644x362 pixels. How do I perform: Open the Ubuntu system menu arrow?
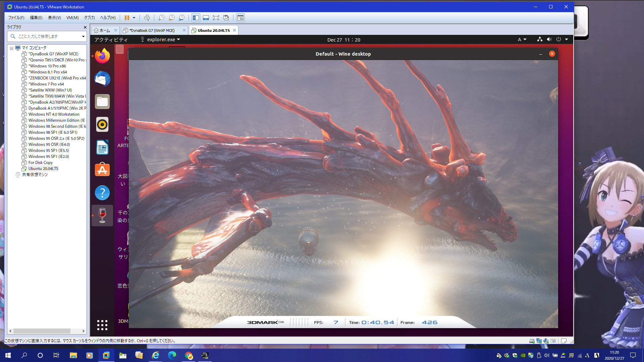[567, 40]
